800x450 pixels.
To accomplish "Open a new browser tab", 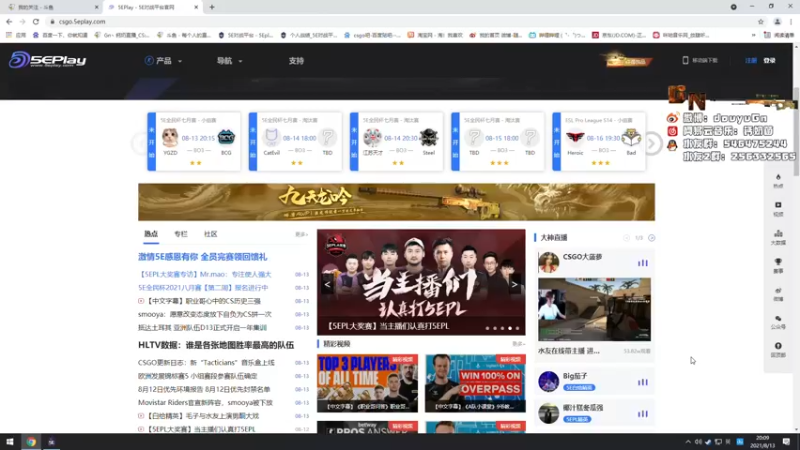I will [212, 7].
